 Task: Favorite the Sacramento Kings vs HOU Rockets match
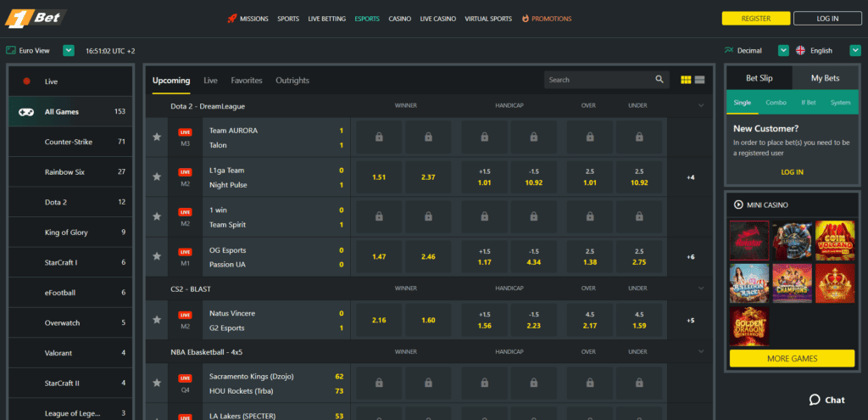[157, 383]
